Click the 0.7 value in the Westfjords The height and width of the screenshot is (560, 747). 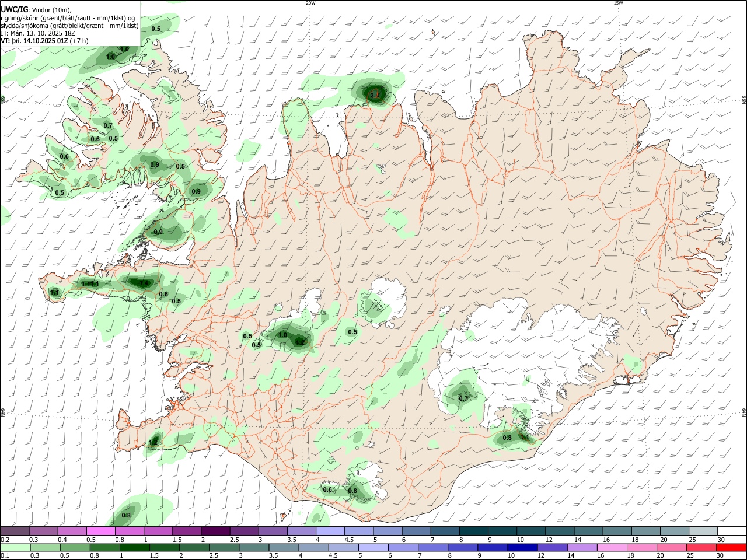coord(108,125)
